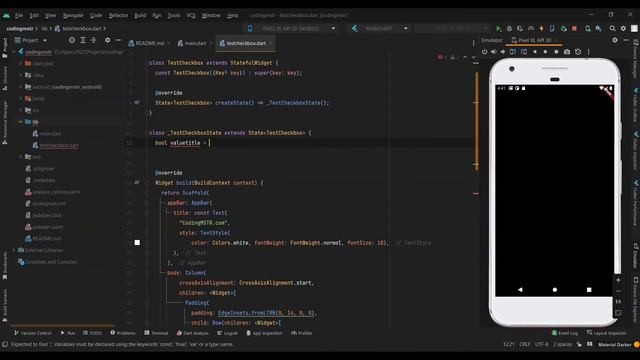Open Dart Analysis tool window
This screenshot has height=360, width=640.
click(x=192, y=333)
